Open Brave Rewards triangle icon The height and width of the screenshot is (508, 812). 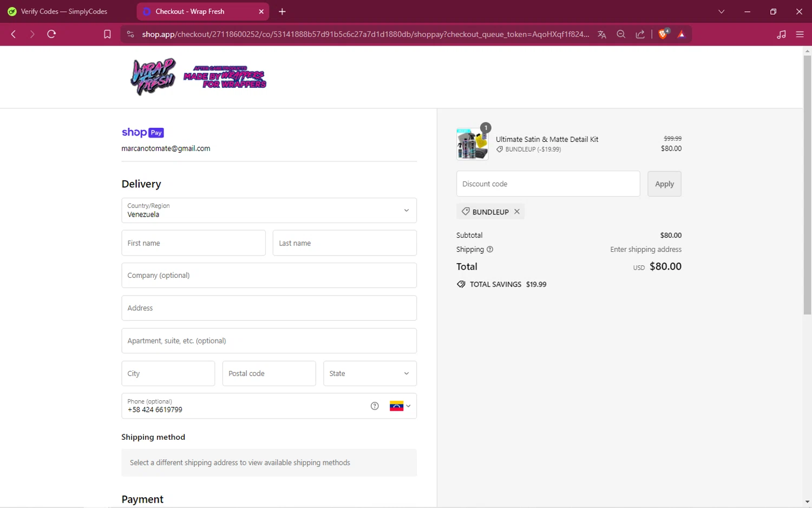pos(682,34)
